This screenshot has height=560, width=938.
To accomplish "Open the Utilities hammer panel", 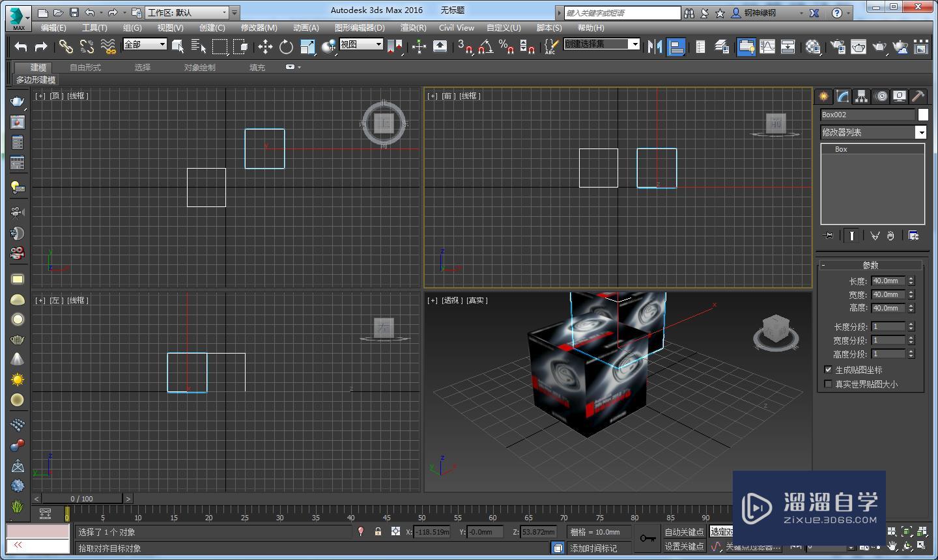I will (918, 96).
